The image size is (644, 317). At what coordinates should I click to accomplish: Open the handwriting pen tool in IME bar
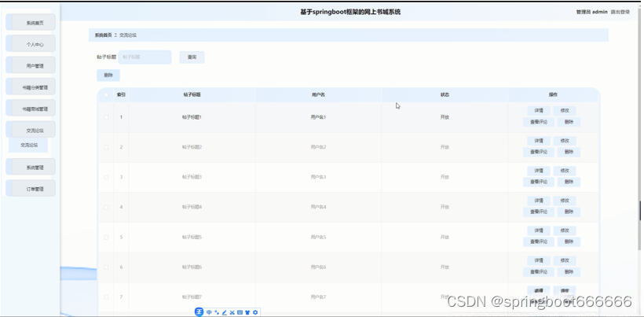[x=225, y=312]
